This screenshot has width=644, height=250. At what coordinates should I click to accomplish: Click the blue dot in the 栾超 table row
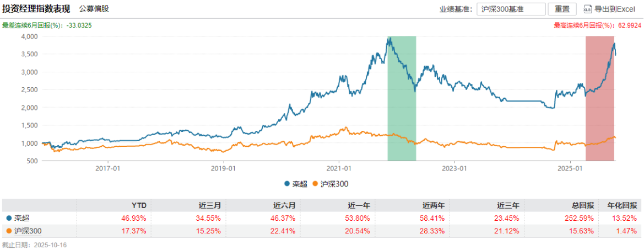tap(8, 218)
